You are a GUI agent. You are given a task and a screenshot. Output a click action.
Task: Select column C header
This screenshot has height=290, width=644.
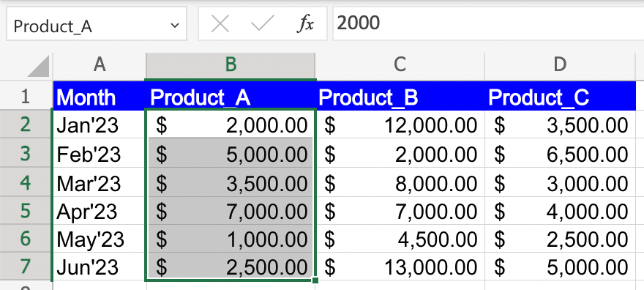[x=400, y=66]
